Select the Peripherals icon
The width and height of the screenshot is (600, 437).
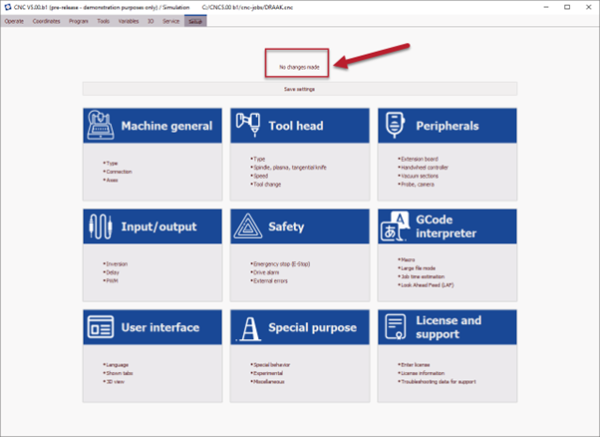pyautogui.click(x=396, y=126)
